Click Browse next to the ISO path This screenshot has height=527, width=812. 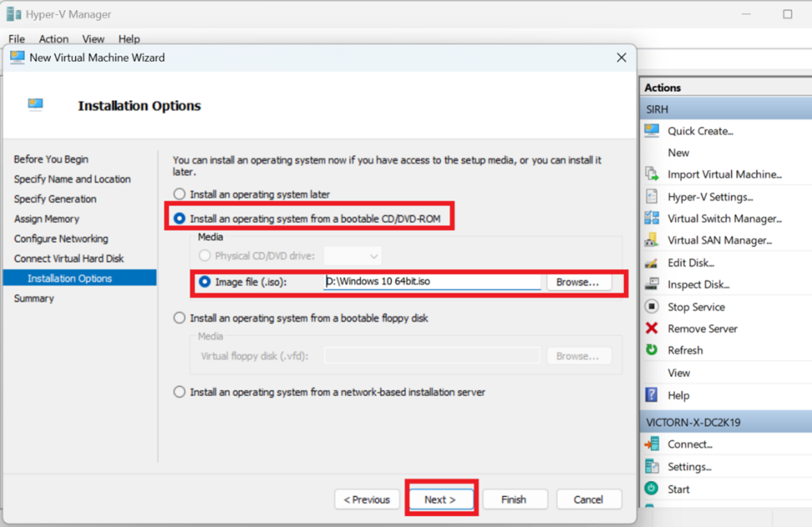[578, 282]
